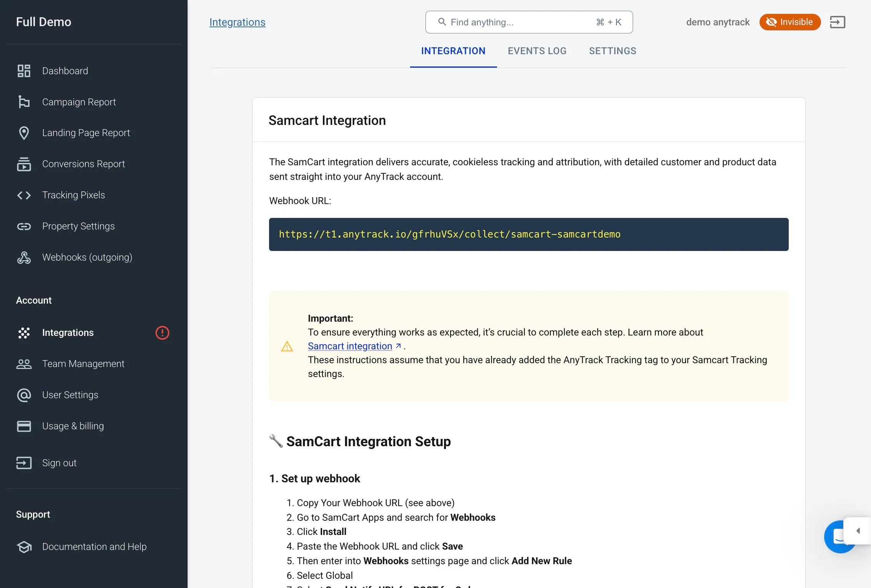The height and width of the screenshot is (588, 871).
Task: Click the Team Management people icon
Action: point(24,364)
